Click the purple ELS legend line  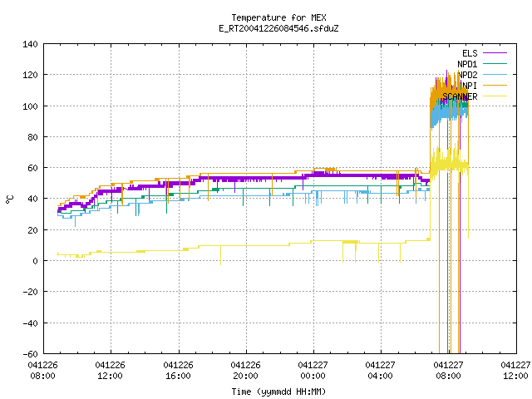(495, 53)
